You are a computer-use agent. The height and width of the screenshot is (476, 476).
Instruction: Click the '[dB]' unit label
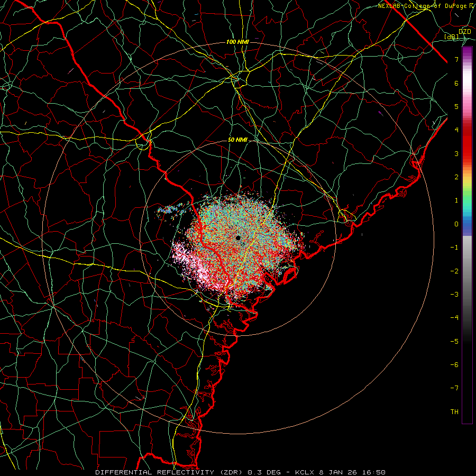pos(452,37)
